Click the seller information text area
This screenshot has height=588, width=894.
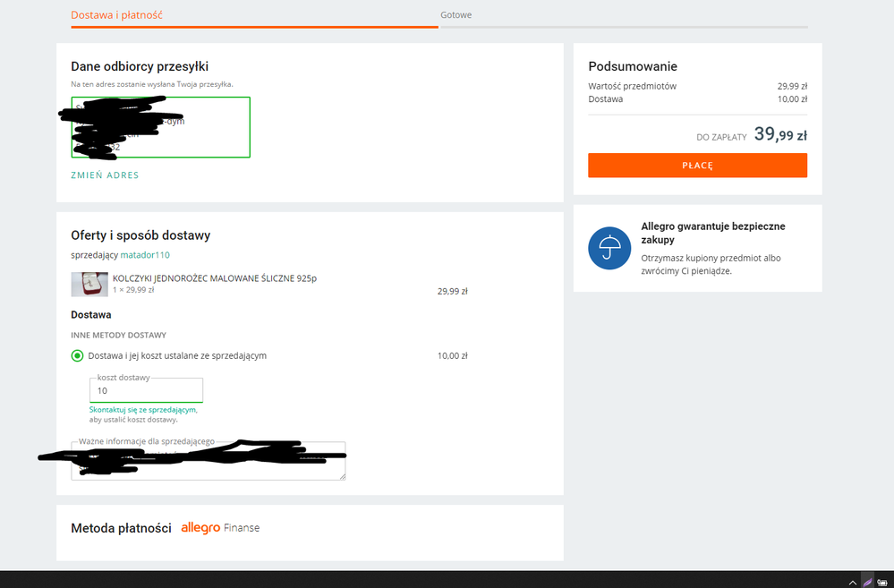(208, 462)
